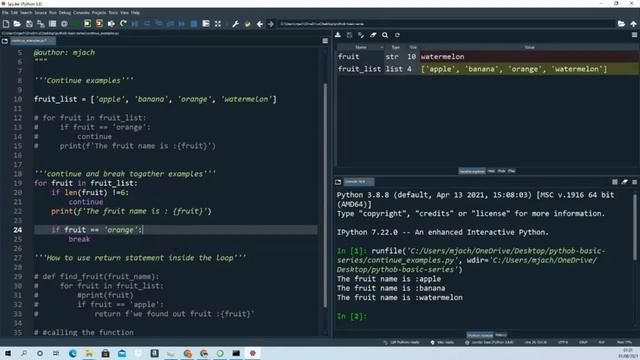The image size is (640, 360).
Task: Sort variables by Name column header
Action: pos(361,47)
